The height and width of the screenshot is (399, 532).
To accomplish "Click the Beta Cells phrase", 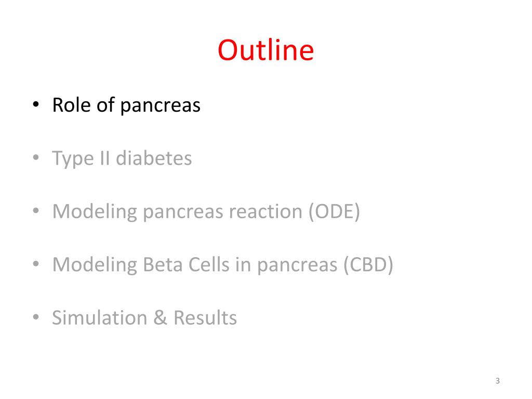I will (187, 264).
